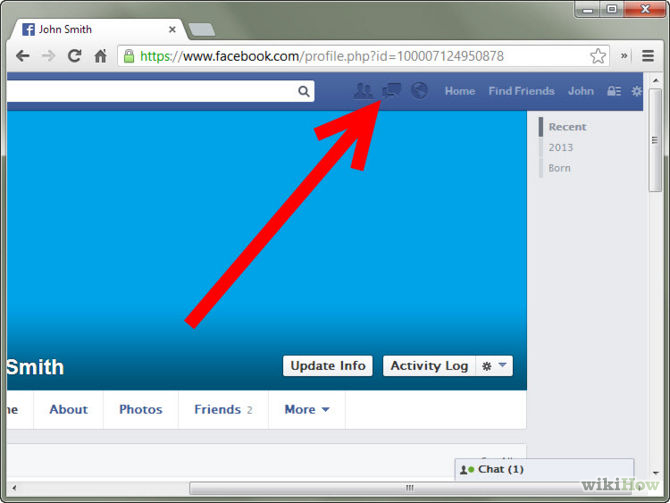Bookmark page with the star icon
This screenshot has width=670, height=503.
[597, 56]
